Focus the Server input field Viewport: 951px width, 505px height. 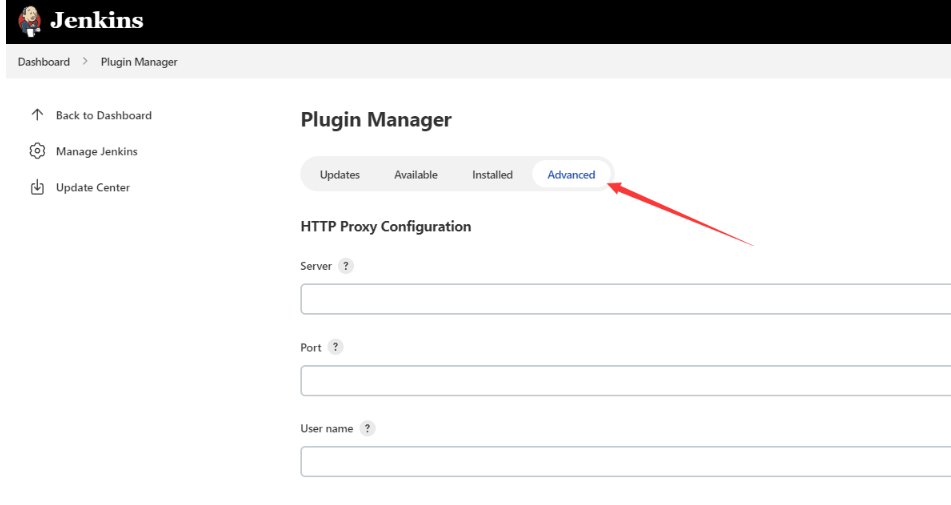pos(625,299)
